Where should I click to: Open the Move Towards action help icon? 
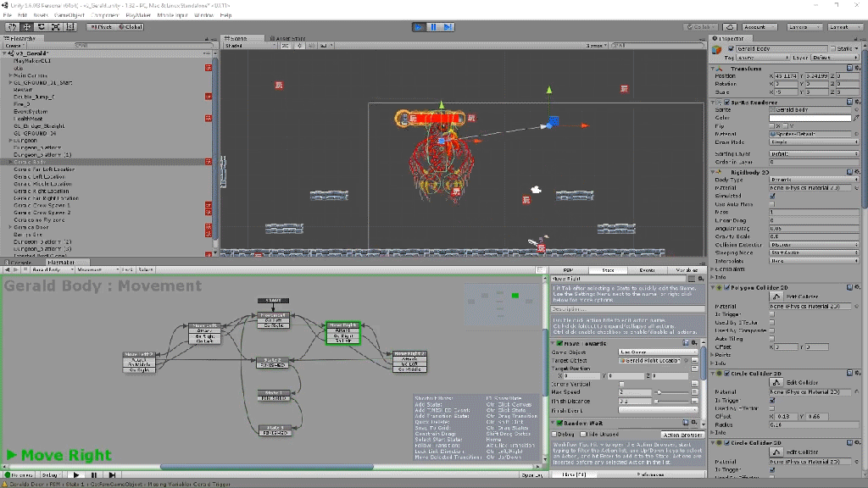[x=686, y=344]
